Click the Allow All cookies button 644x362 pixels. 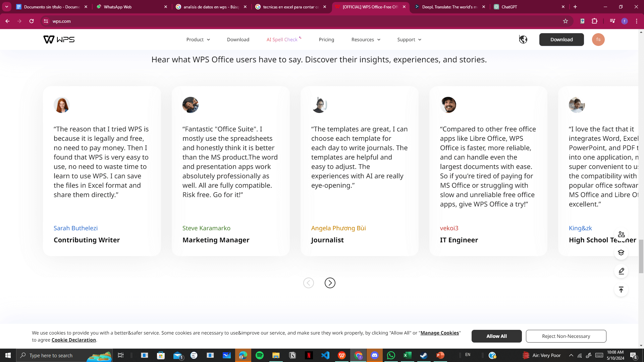tap(496, 336)
